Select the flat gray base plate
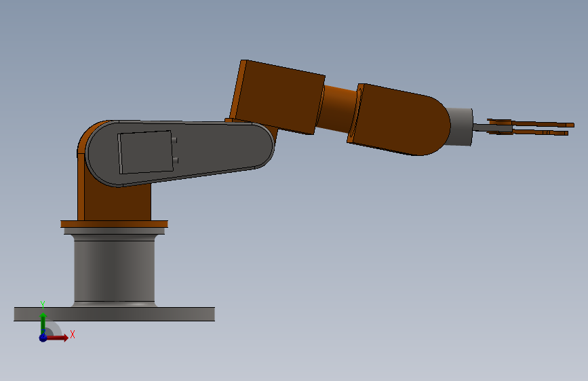The width and height of the screenshot is (588, 381). [115, 315]
